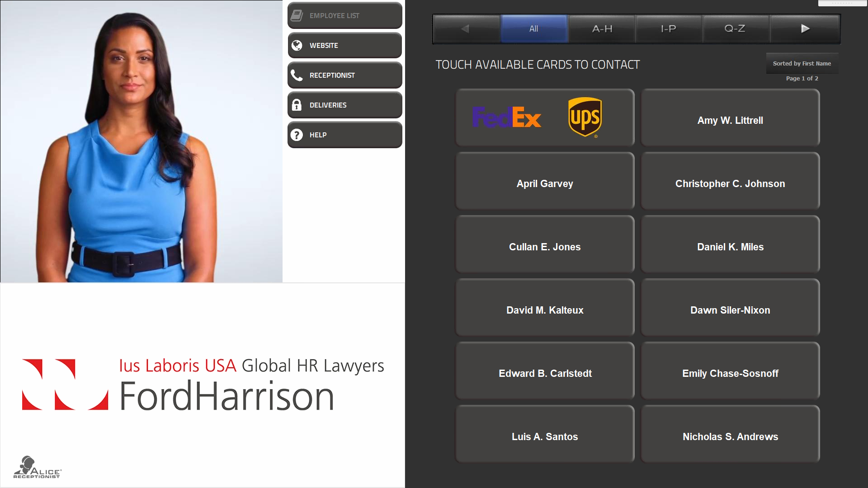Click the Deliveries padlock icon
The image size is (868, 488).
coord(297,105)
